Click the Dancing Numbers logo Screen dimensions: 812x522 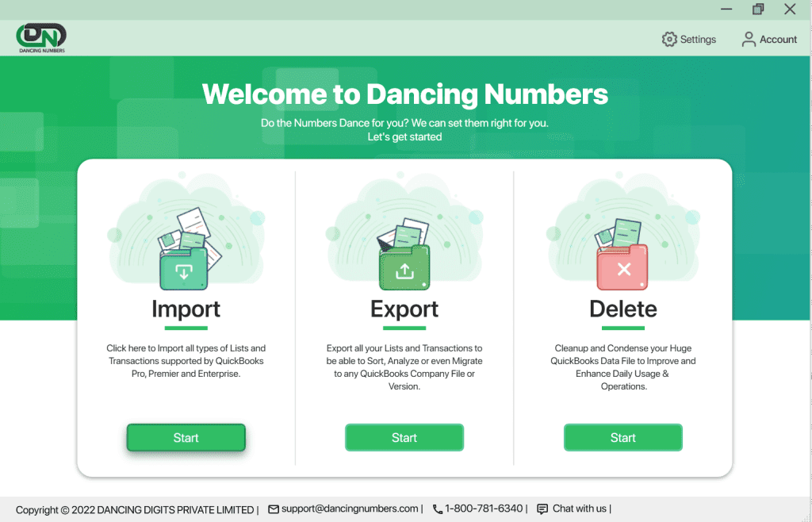[40, 36]
